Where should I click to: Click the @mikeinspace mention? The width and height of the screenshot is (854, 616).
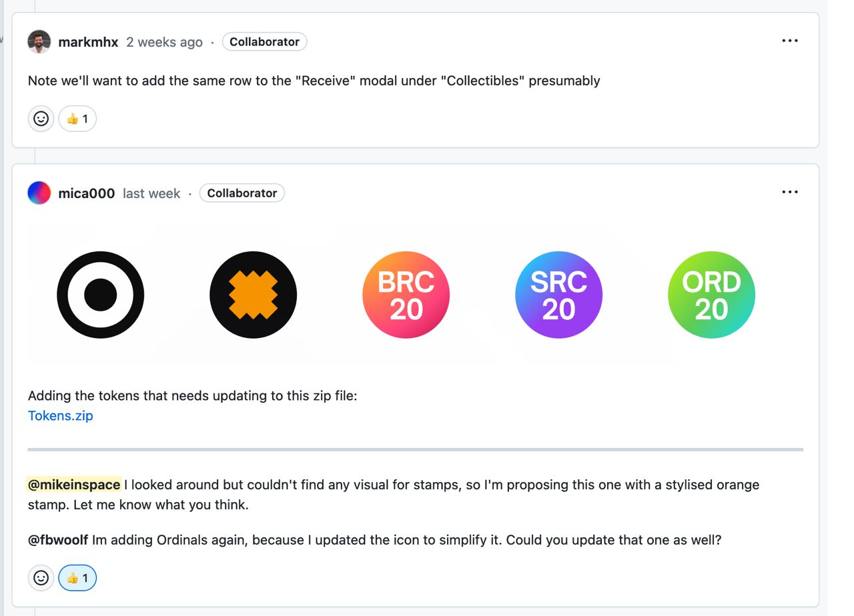coord(74,485)
